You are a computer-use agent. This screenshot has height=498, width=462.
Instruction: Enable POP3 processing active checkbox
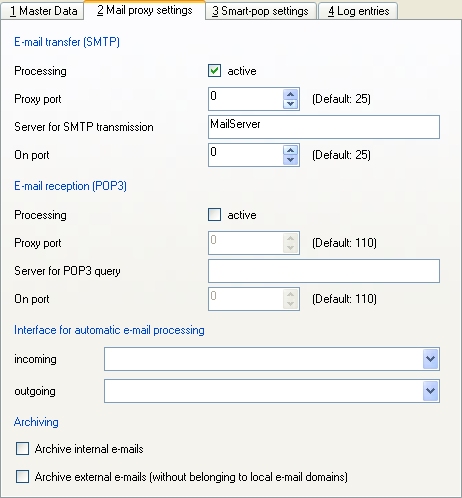coord(214,215)
